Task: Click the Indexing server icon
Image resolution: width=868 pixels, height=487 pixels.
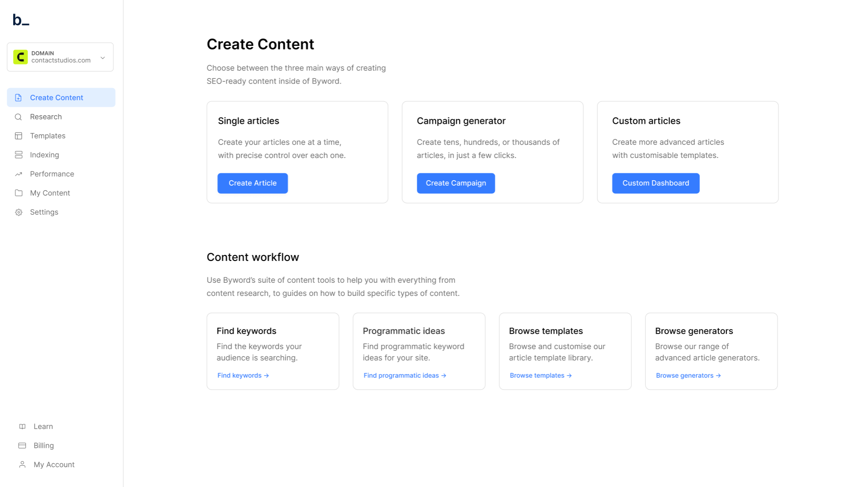Action: (19, 155)
